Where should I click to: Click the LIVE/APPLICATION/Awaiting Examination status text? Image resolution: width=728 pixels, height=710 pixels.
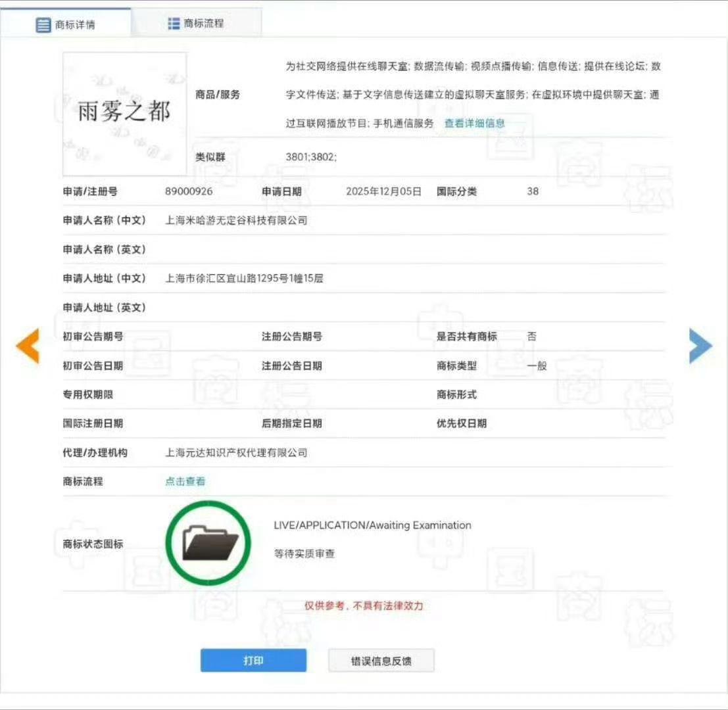pos(372,525)
